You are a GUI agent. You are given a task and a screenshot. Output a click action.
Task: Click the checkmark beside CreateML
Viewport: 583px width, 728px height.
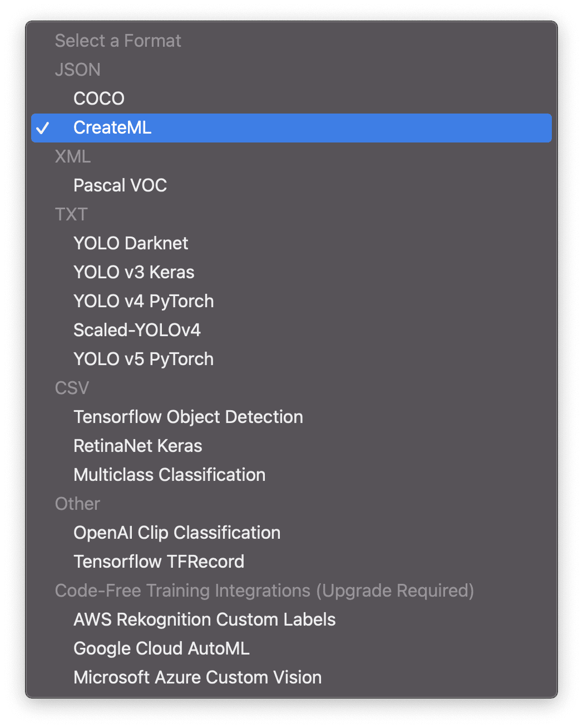click(x=42, y=128)
